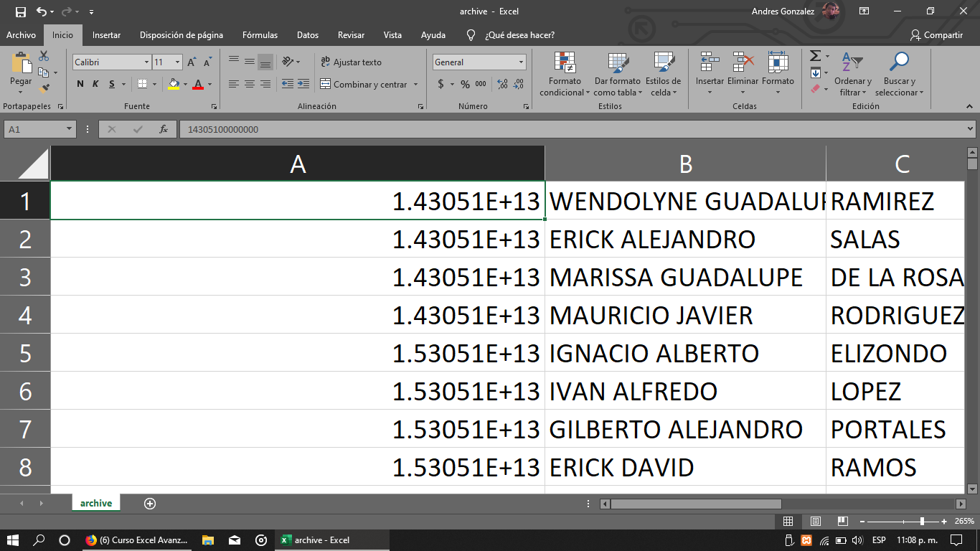Open the Calibri font name dropdown

[146, 62]
